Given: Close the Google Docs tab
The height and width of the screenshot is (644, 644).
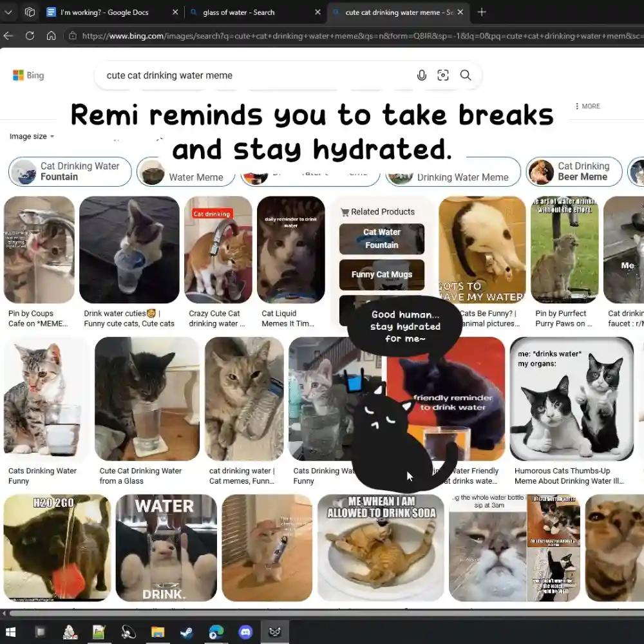Looking at the screenshot, I should pos(175,12).
